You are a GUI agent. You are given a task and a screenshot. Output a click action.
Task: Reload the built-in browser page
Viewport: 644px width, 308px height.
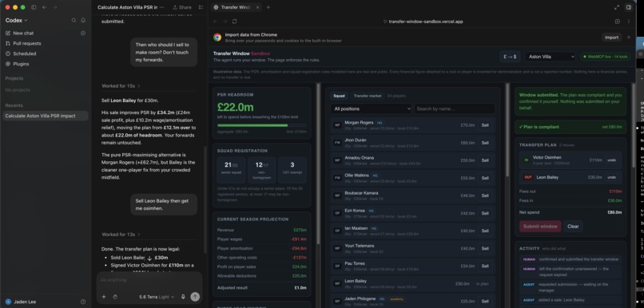(x=235, y=22)
